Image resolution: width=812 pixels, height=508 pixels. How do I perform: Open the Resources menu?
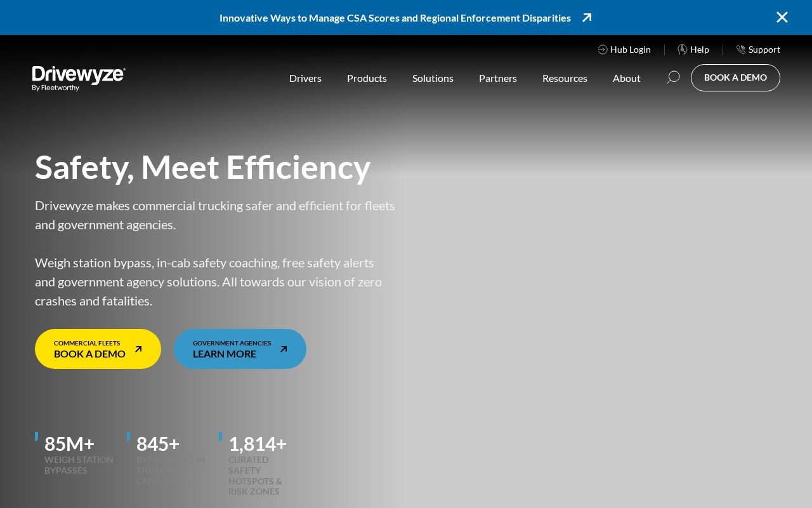(x=565, y=78)
